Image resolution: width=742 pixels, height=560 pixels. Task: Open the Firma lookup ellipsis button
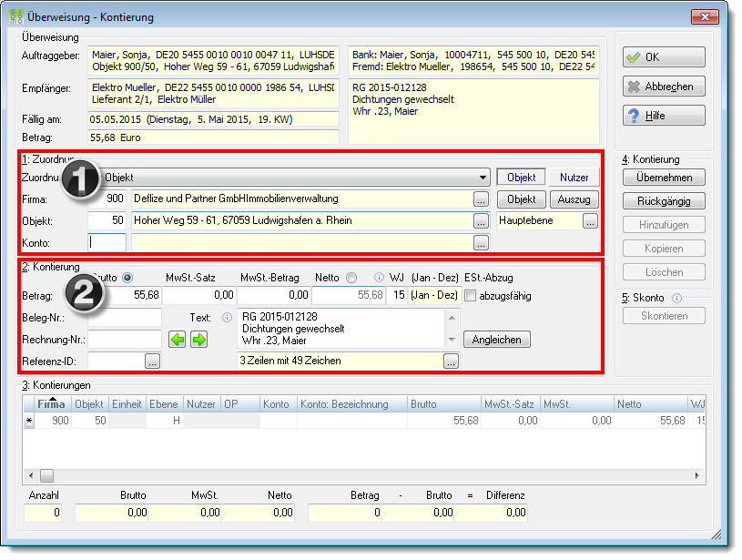(x=481, y=199)
